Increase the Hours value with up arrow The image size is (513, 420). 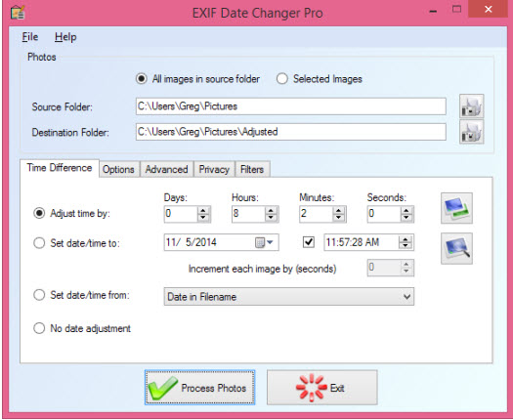point(272,210)
